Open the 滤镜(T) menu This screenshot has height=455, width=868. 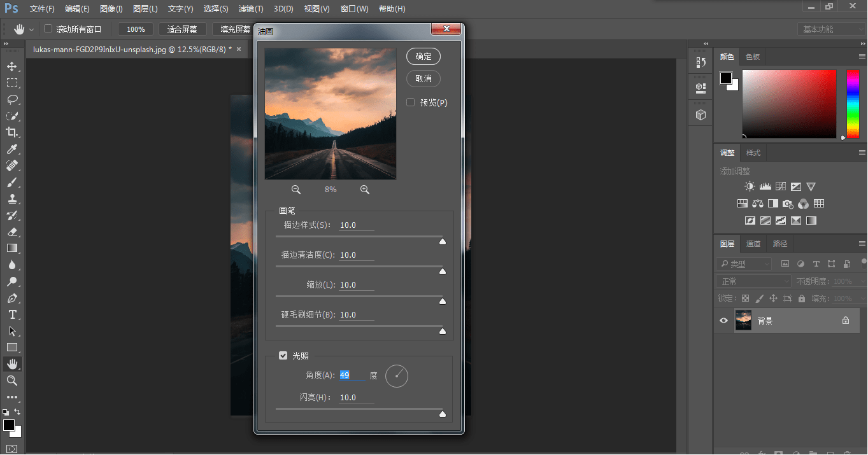pos(250,9)
